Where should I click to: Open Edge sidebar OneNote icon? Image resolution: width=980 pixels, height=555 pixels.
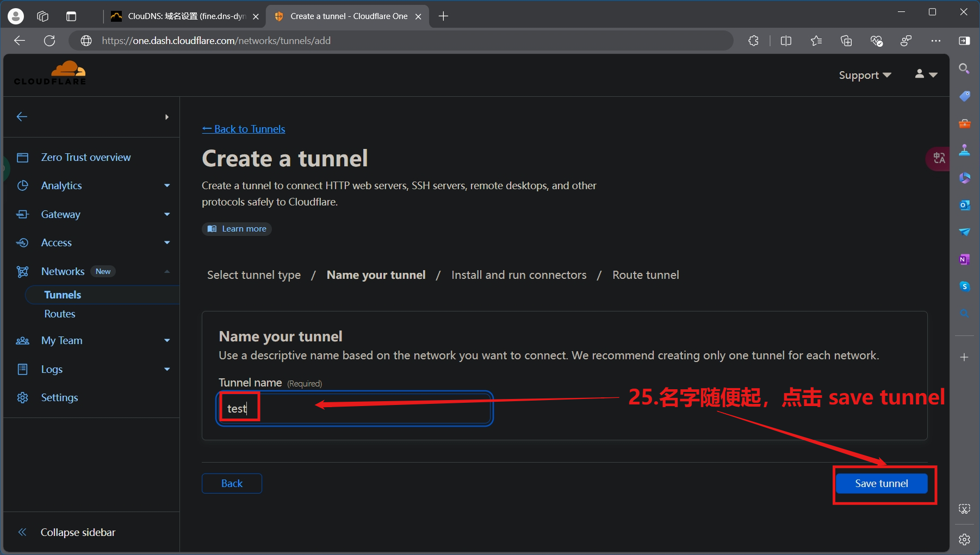[x=964, y=259]
